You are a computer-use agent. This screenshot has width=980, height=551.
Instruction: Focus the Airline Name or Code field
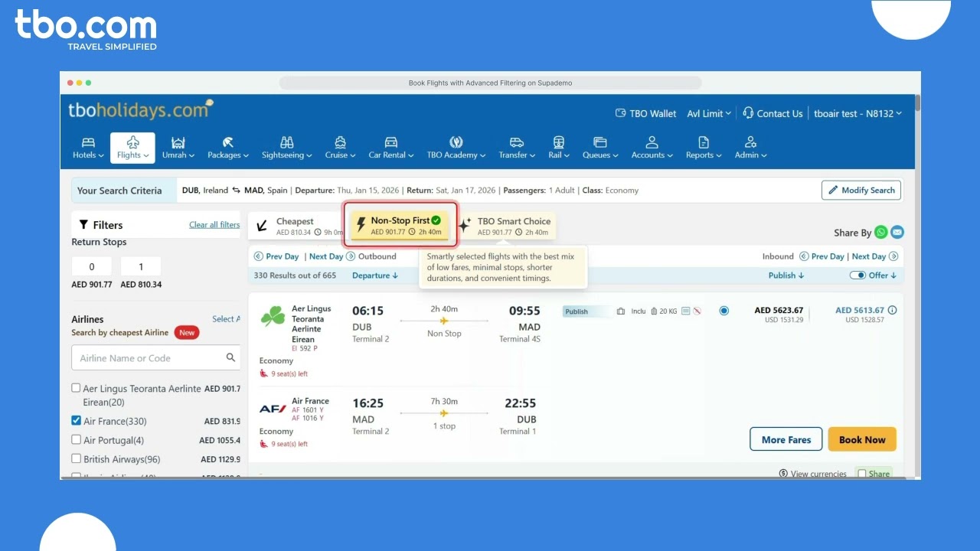[156, 357]
